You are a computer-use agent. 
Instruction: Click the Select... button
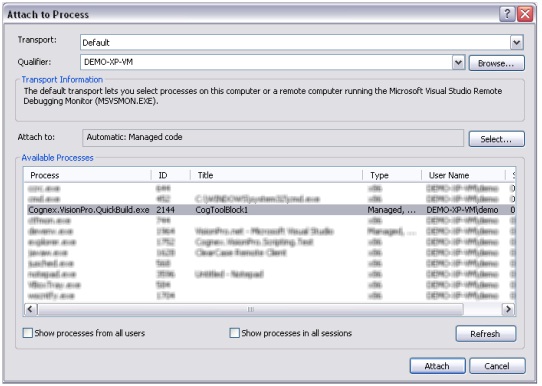[496, 139]
